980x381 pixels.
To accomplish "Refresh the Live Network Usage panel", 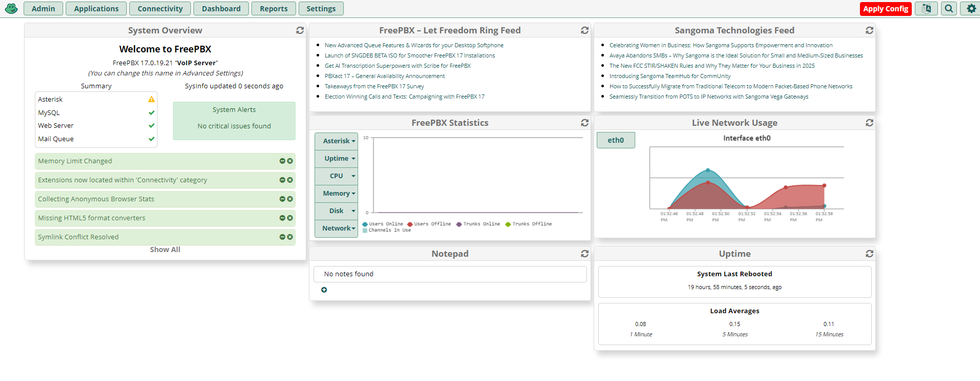I will [869, 123].
